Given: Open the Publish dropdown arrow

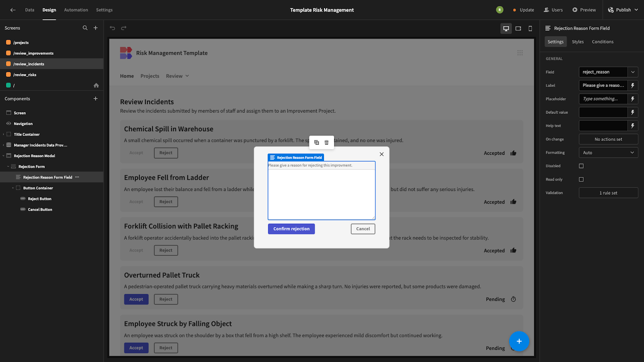Looking at the screenshot, I should coord(636,10).
